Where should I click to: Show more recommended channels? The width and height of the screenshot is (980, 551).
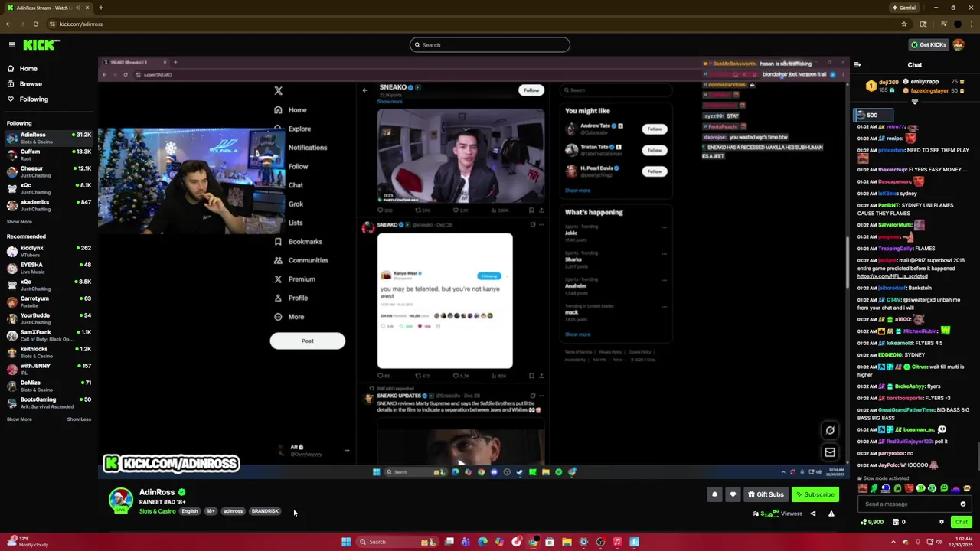19,419
